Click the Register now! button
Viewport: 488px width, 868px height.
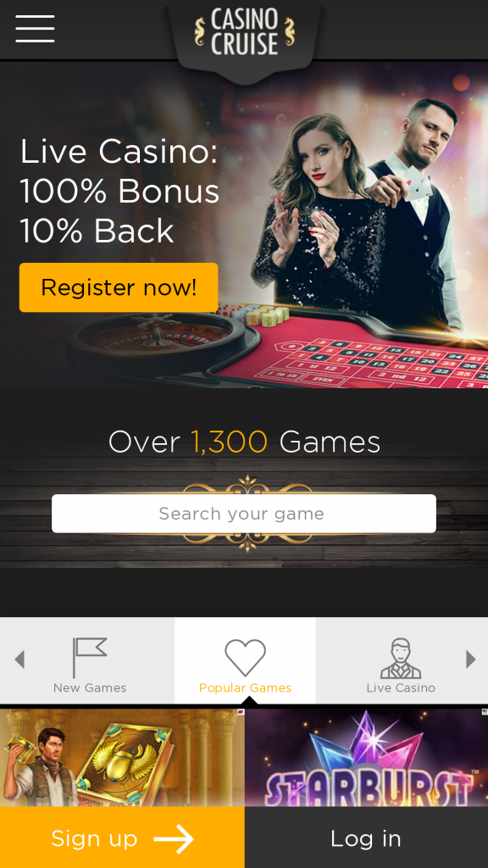click(119, 287)
